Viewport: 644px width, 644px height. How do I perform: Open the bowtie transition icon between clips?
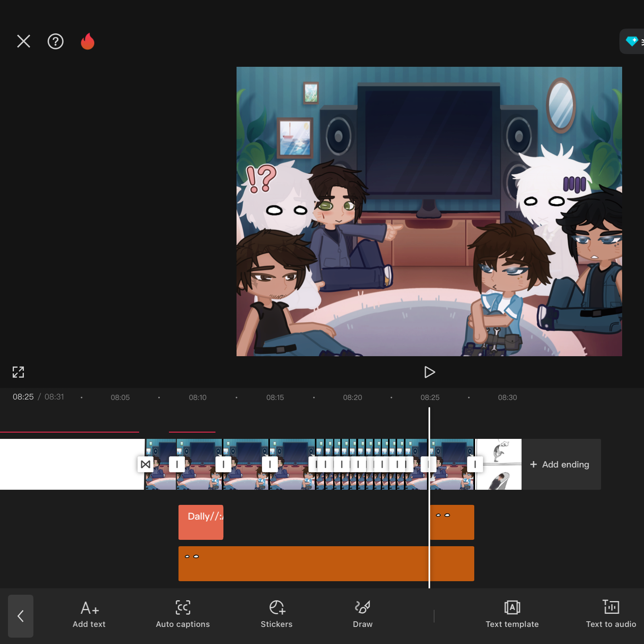[x=145, y=464]
